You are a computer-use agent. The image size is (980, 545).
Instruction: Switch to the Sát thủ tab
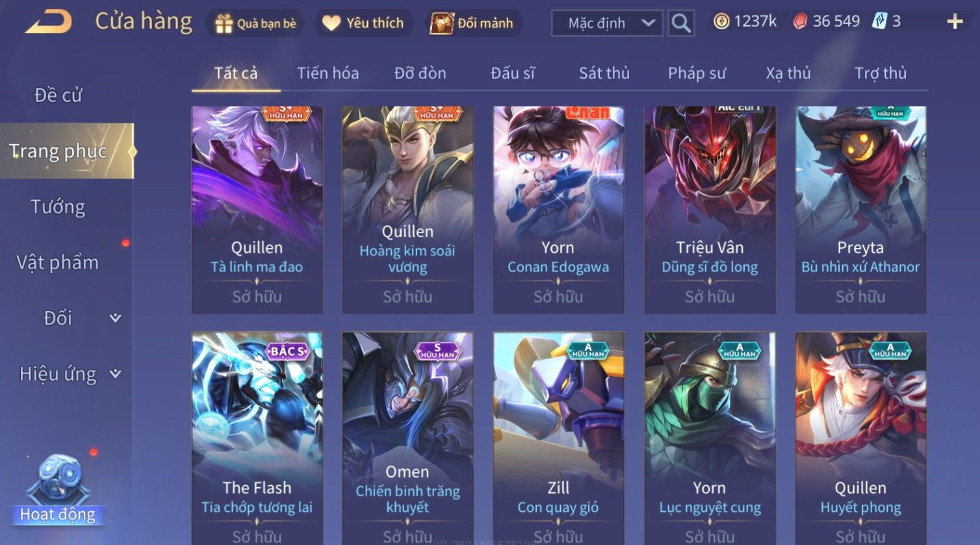click(604, 73)
